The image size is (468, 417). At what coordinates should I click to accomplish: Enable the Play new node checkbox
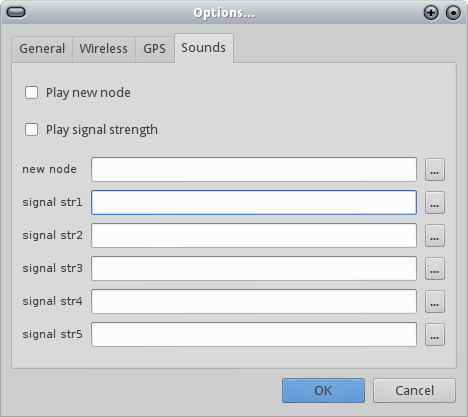31,92
